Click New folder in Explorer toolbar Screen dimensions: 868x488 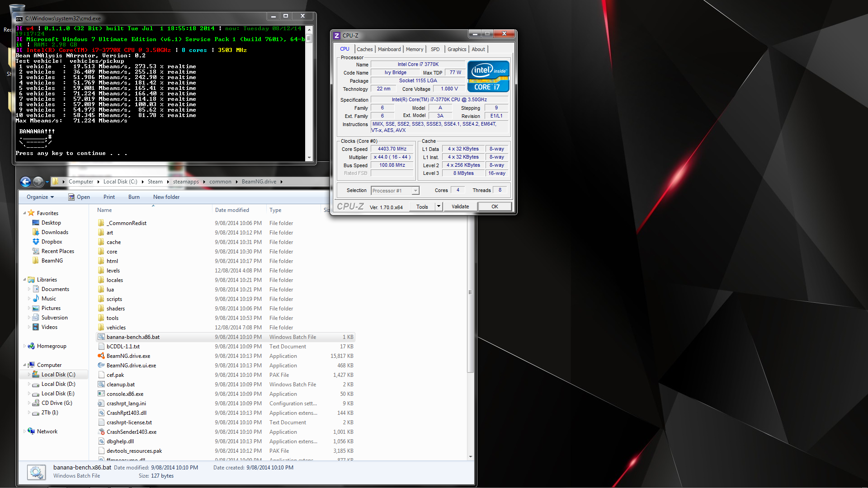pyautogui.click(x=166, y=197)
